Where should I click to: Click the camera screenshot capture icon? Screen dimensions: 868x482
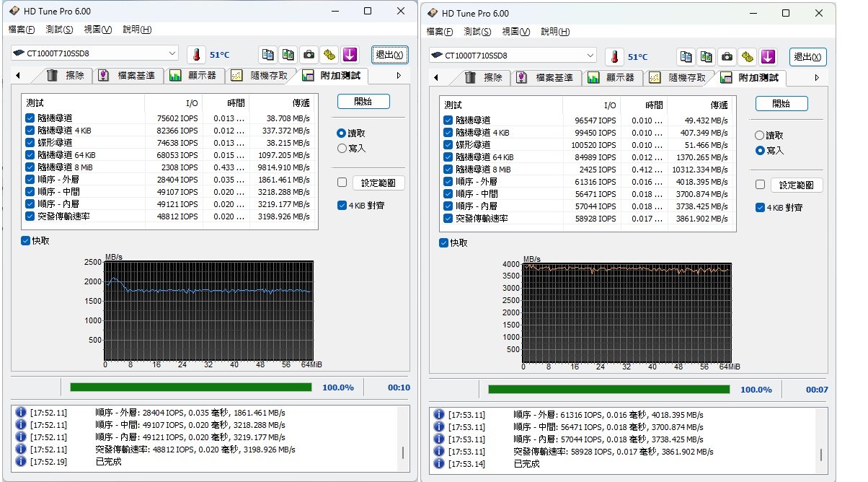pyautogui.click(x=308, y=54)
